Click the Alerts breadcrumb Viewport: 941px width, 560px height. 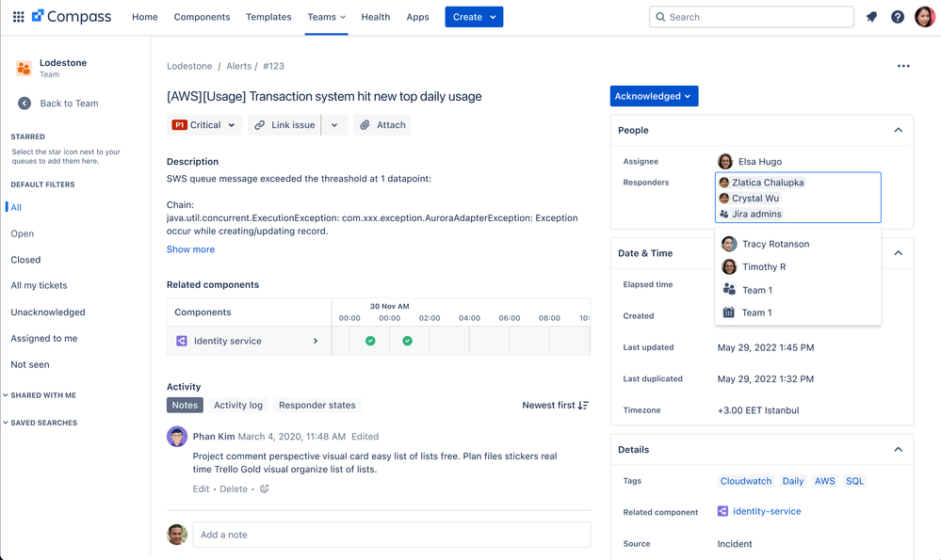239,66
